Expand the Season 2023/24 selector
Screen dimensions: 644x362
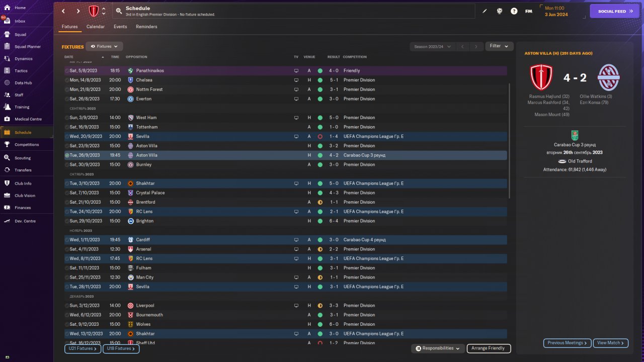(x=432, y=46)
